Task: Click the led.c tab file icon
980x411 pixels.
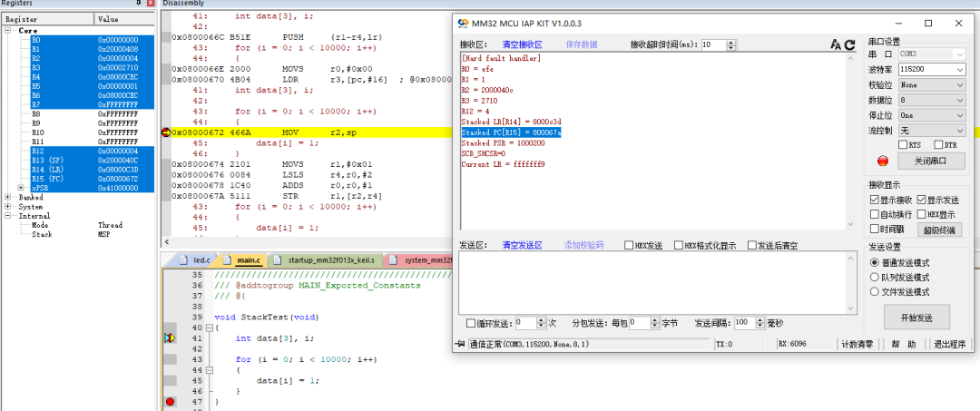Action: pyautogui.click(x=183, y=259)
